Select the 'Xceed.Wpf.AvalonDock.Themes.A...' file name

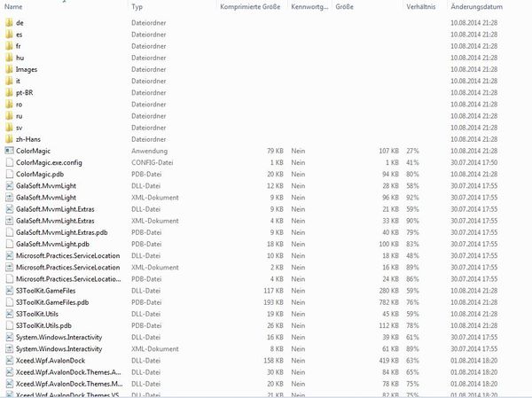pos(68,372)
